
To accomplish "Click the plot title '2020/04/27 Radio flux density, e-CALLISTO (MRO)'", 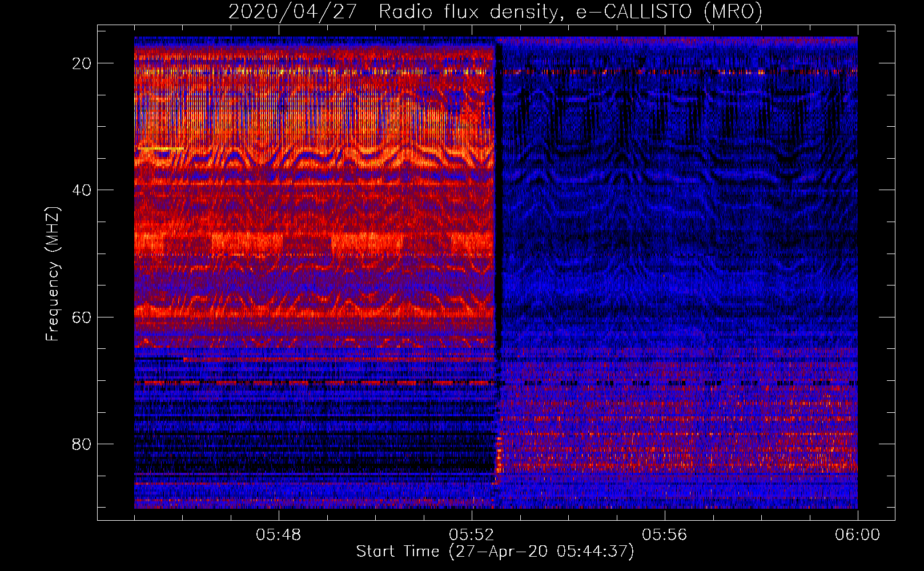I will [x=495, y=11].
